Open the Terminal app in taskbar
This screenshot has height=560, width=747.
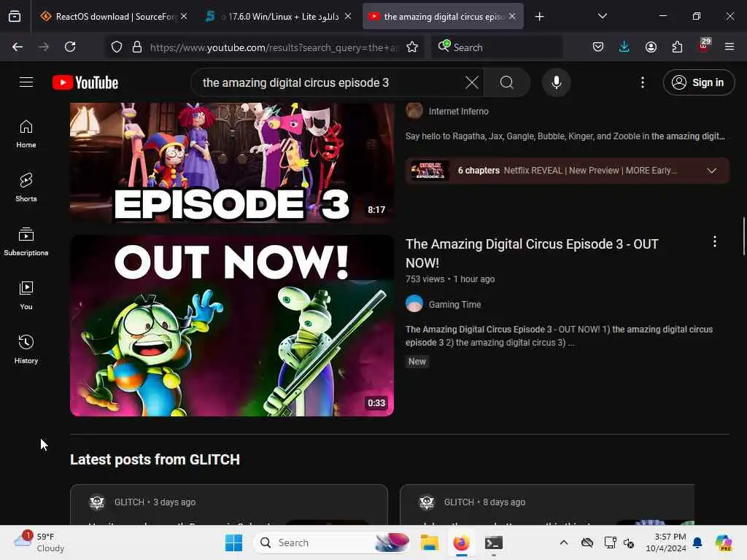(x=494, y=542)
